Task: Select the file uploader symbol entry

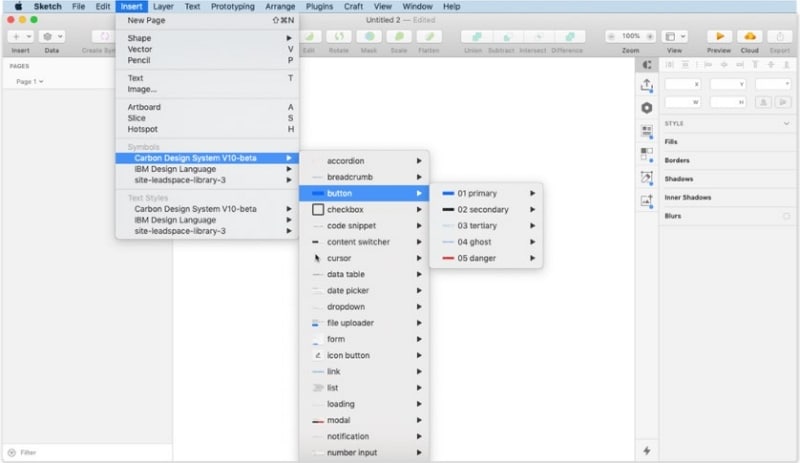Action: [x=364, y=323]
